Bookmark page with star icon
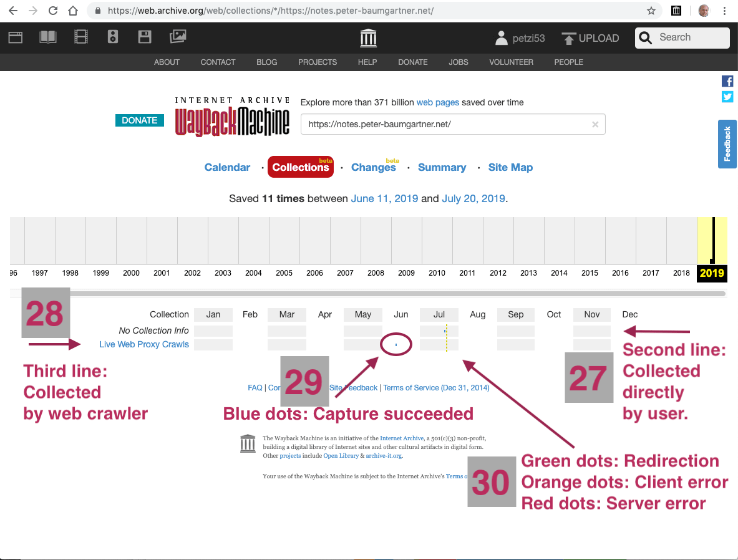738x560 pixels. 651,11
